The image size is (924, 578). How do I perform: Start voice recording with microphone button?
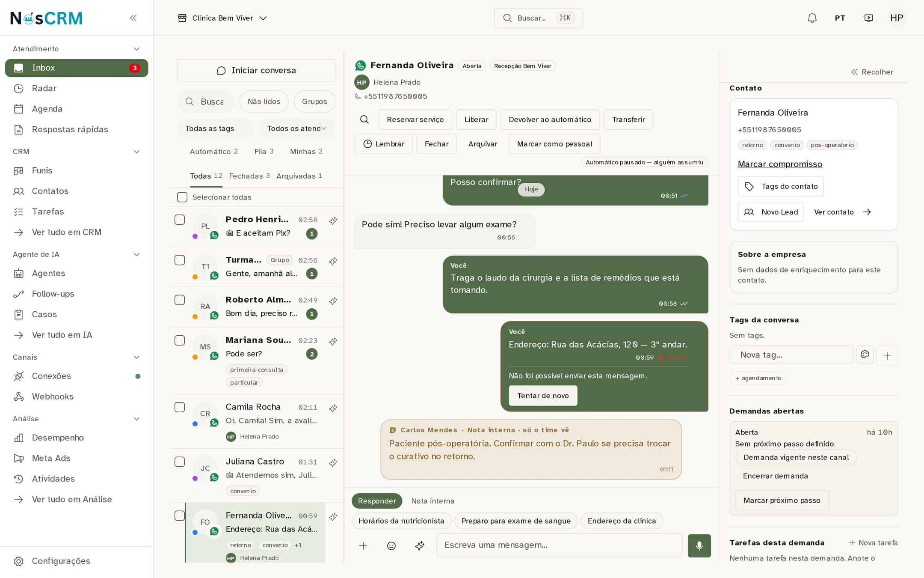pyautogui.click(x=699, y=545)
